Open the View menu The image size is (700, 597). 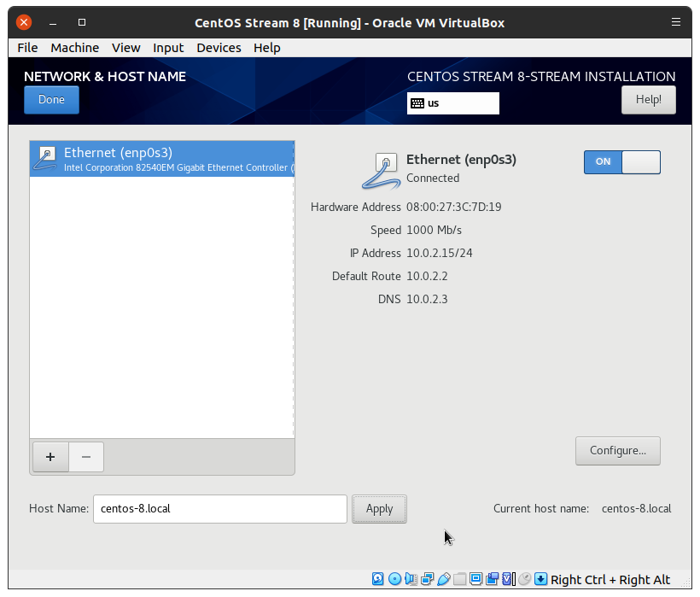[x=125, y=48]
